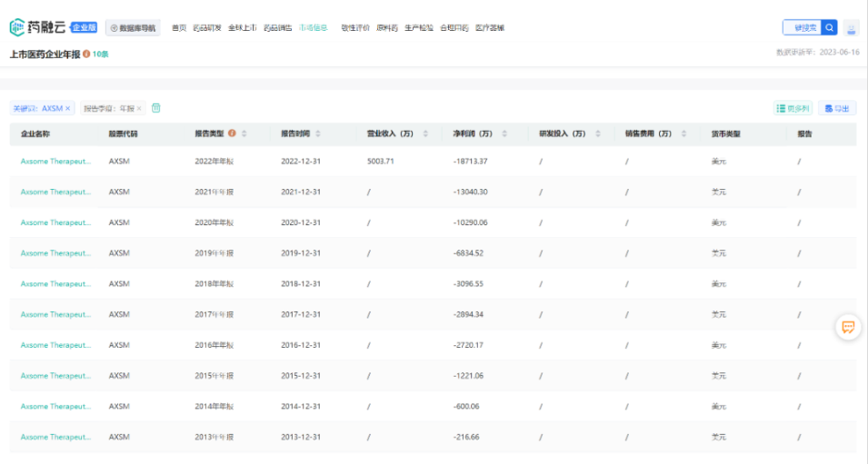Open Axsome Therapeutics link in 2022年年报 row
The image size is (868, 464).
tap(55, 162)
